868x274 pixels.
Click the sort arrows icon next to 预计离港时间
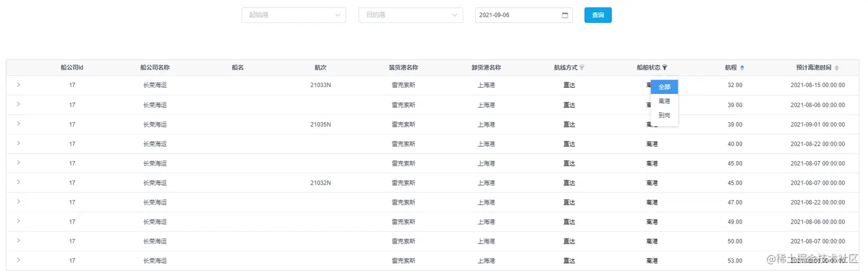click(x=836, y=68)
